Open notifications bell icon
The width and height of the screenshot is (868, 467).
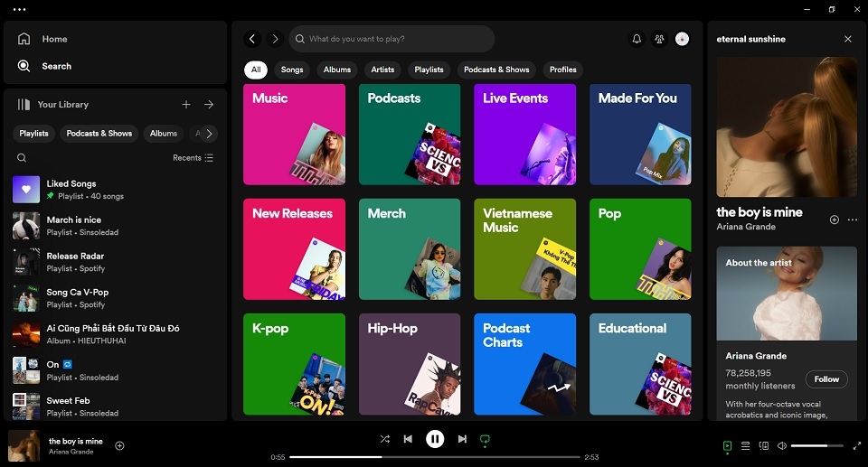tap(637, 39)
